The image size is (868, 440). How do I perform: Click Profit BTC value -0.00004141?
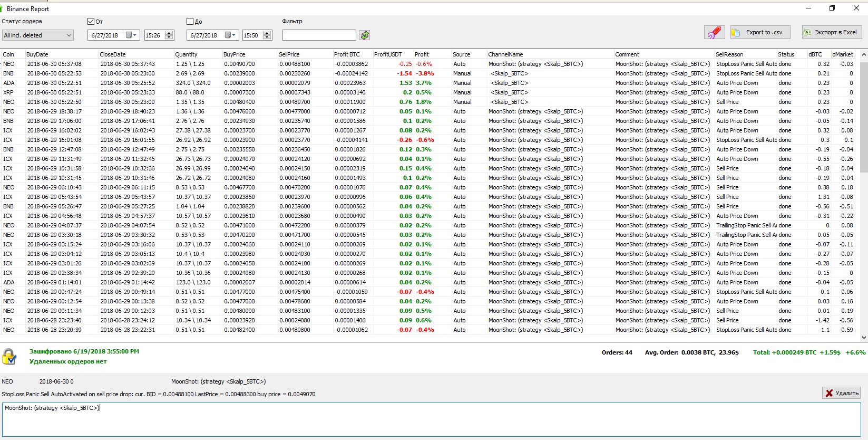click(x=351, y=140)
